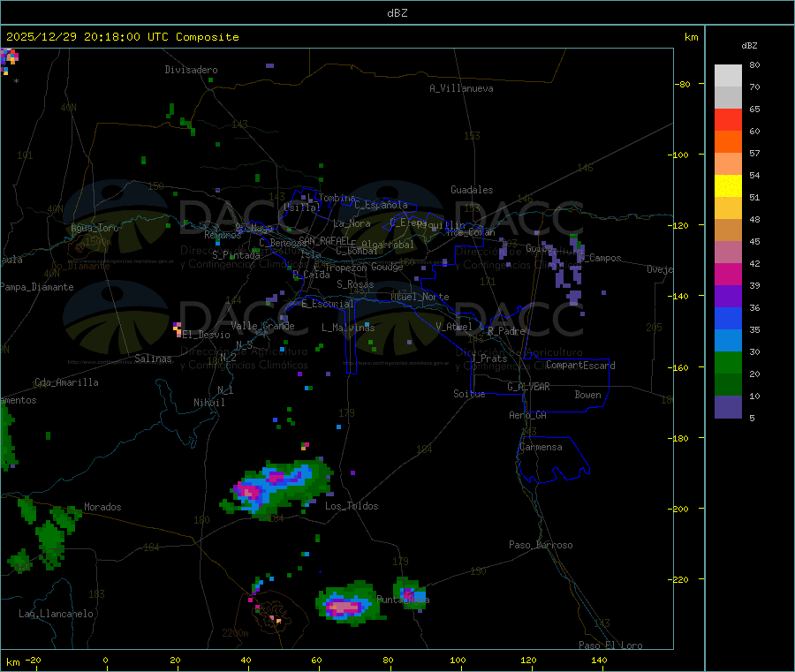This screenshot has height=672, width=795.
Task: Click the 'Lag.Llancanelo' label
Action: (x=57, y=614)
